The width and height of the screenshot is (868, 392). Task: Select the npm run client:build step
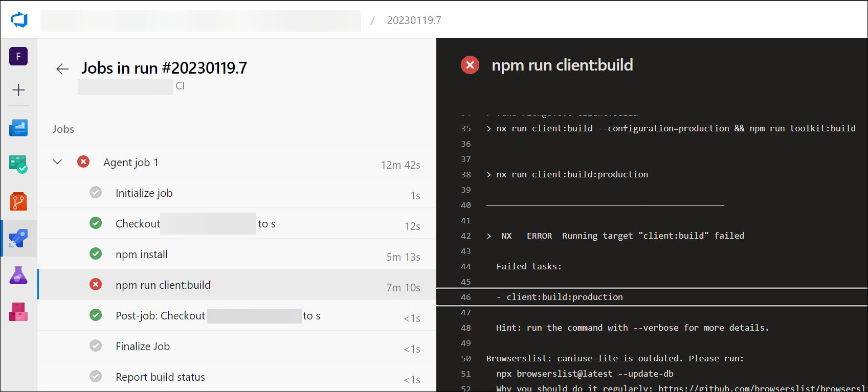coord(237,285)
